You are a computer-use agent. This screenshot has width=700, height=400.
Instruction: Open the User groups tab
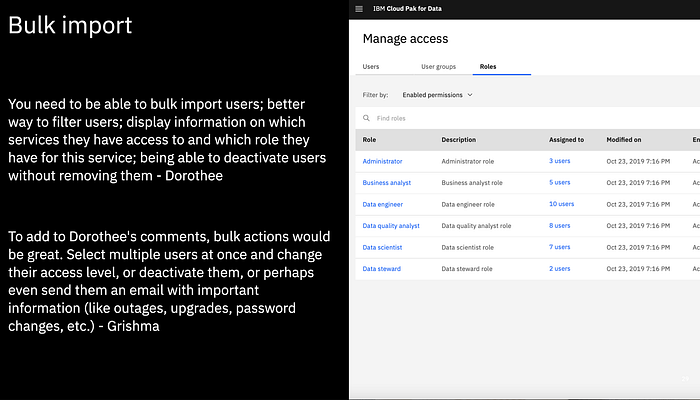[438, 67]
